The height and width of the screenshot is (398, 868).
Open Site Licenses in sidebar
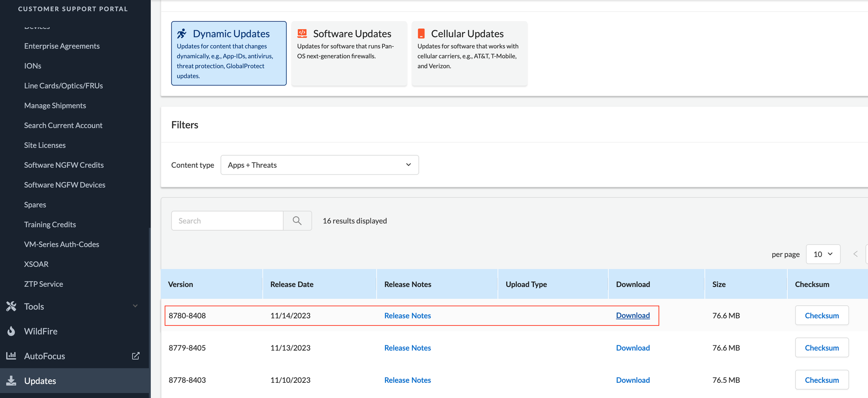pyautogui.click(x=45, y=145)
